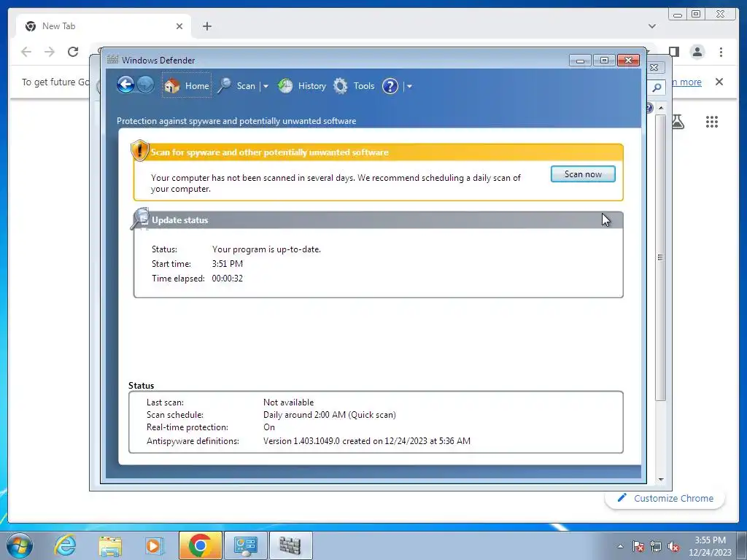Image resolution: width=747 pixels, height=560 pixels.
Task: Open Chrome tab search chevron
Action: 651,26
